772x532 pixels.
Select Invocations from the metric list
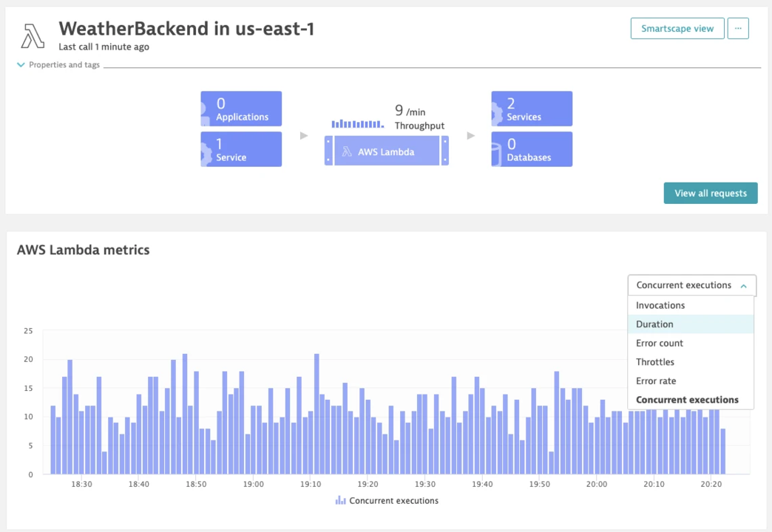click(660, 304)
